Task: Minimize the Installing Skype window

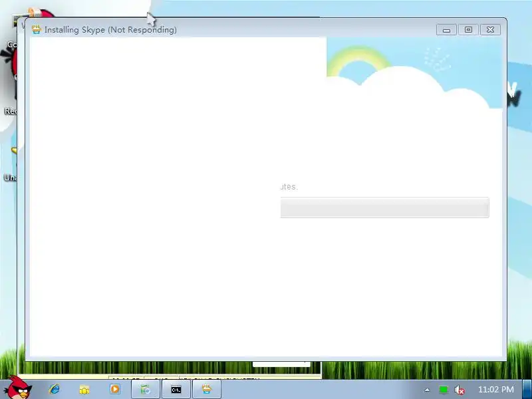Action: click(446, 30)
